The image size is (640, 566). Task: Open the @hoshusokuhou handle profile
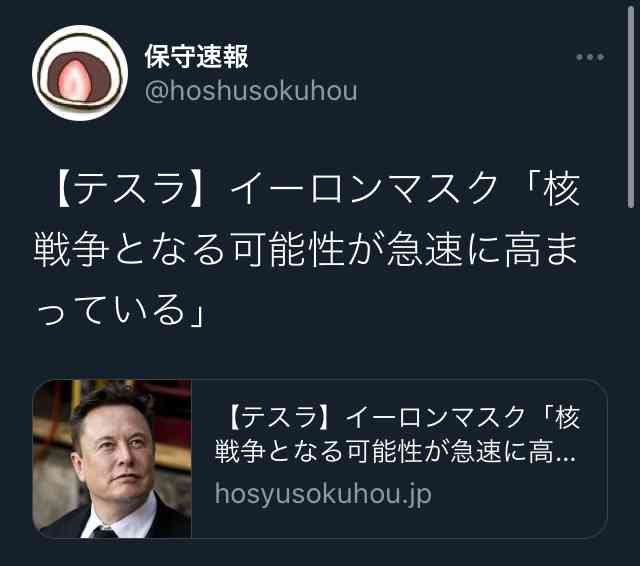coord(251,91)
